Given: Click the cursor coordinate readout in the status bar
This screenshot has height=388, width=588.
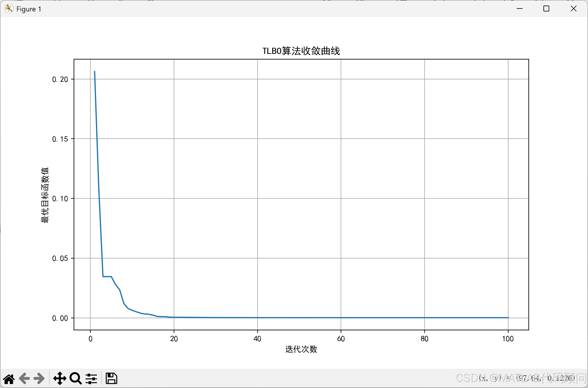Looking at the screenshot, I should [x=527, y=378].
